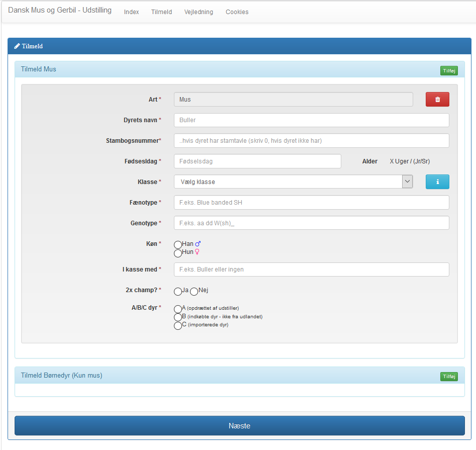Select the Hun radio button
This screenshot has width=476, height=450.
(x=178, y=253)
